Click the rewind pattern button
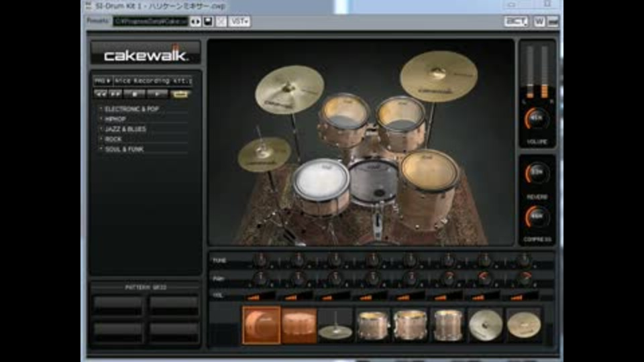644x362 pixels. [x=100, y=95]
